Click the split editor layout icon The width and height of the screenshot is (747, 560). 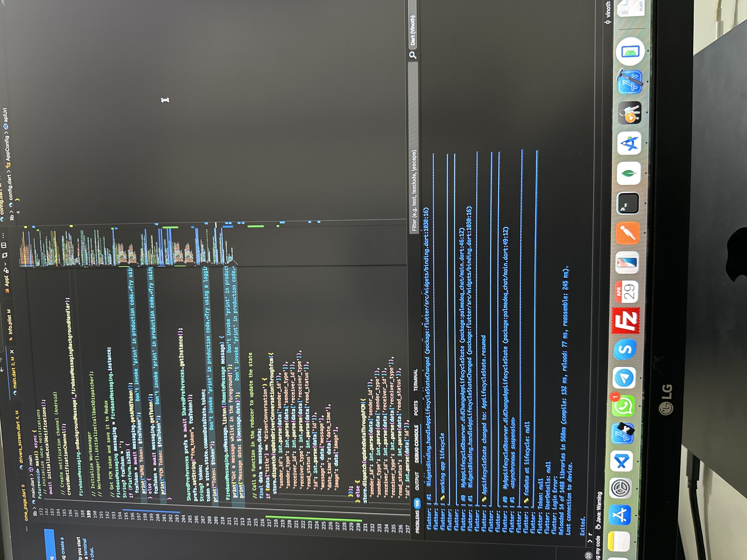tap(4, 245)
